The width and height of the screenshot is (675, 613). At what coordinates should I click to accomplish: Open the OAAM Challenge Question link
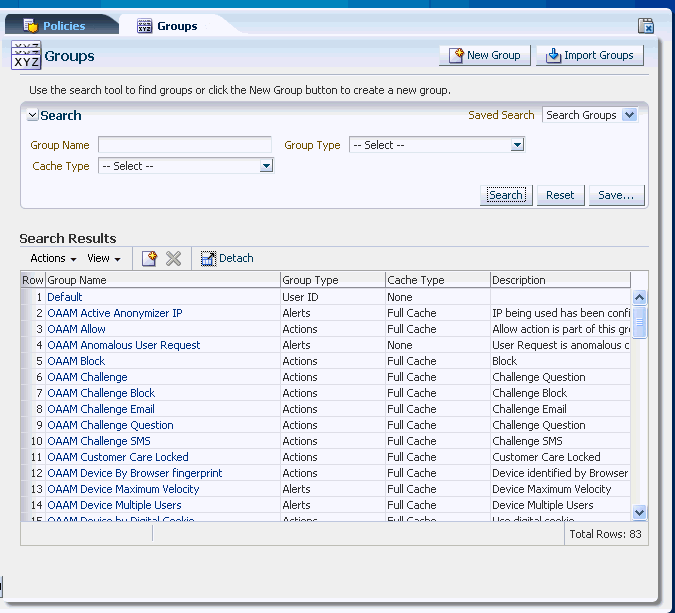[111, 425]
